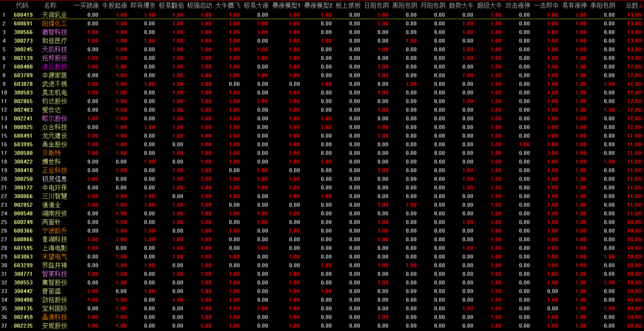Select stock 贝斯特

pyautogui.click(x=51, y=153)
